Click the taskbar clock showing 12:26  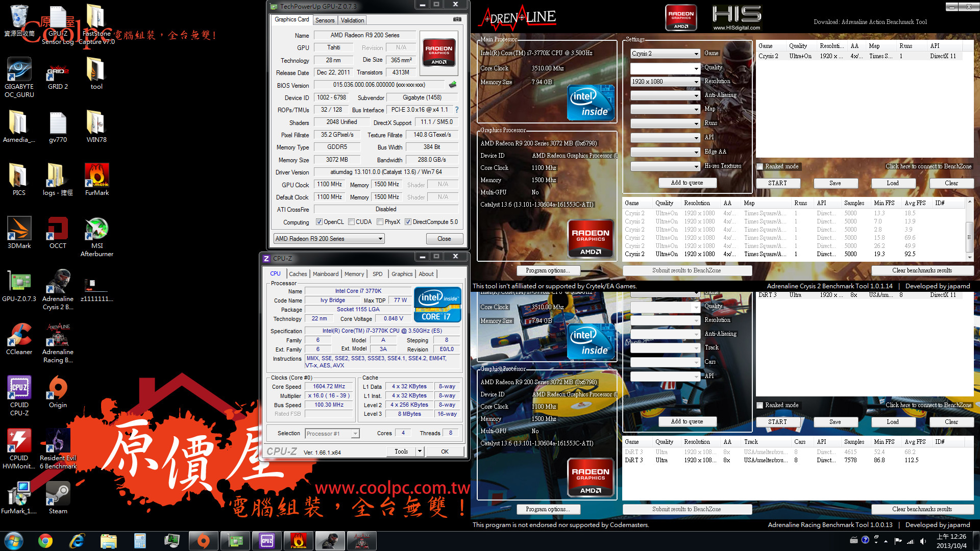(951, 541)
